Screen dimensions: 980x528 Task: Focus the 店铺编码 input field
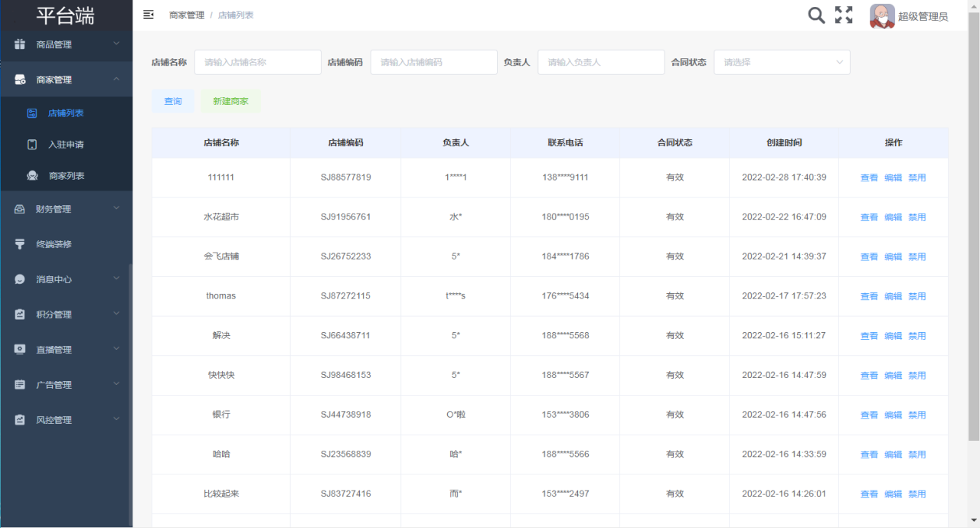(x=433, y=62)
